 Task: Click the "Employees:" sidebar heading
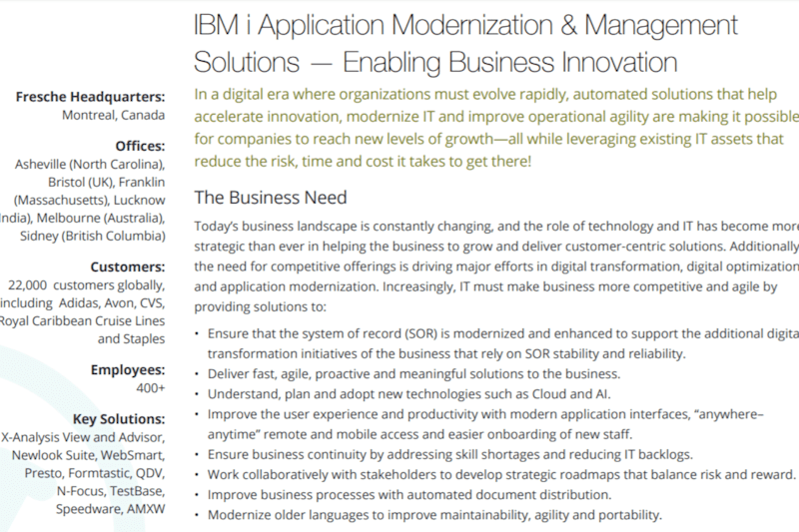coord(128,369)
